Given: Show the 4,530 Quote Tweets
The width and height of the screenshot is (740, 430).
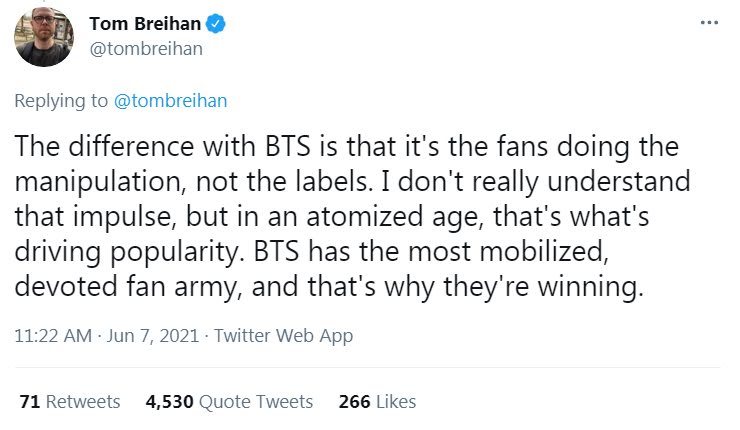Looking at the screenshot, I should click(x=229, y=401).
